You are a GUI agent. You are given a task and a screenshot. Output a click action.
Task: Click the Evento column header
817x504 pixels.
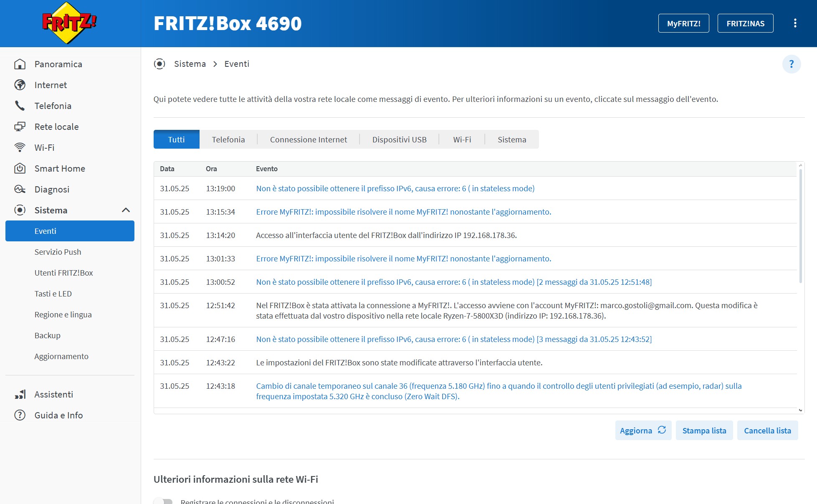267,169
